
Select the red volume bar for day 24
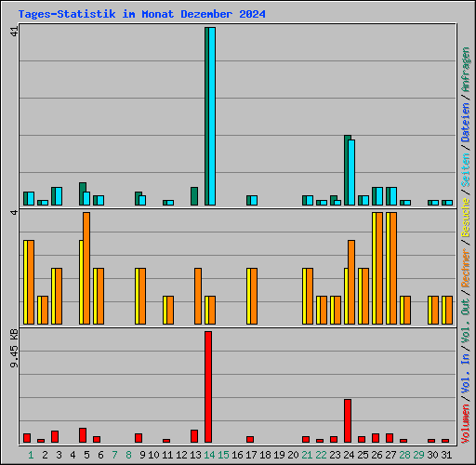pos(348,420)
